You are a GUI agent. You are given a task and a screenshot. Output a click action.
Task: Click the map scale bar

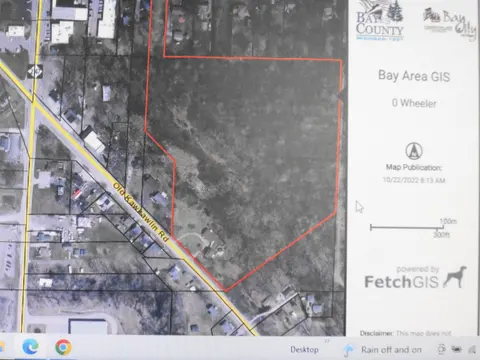(x=407, y=227)
